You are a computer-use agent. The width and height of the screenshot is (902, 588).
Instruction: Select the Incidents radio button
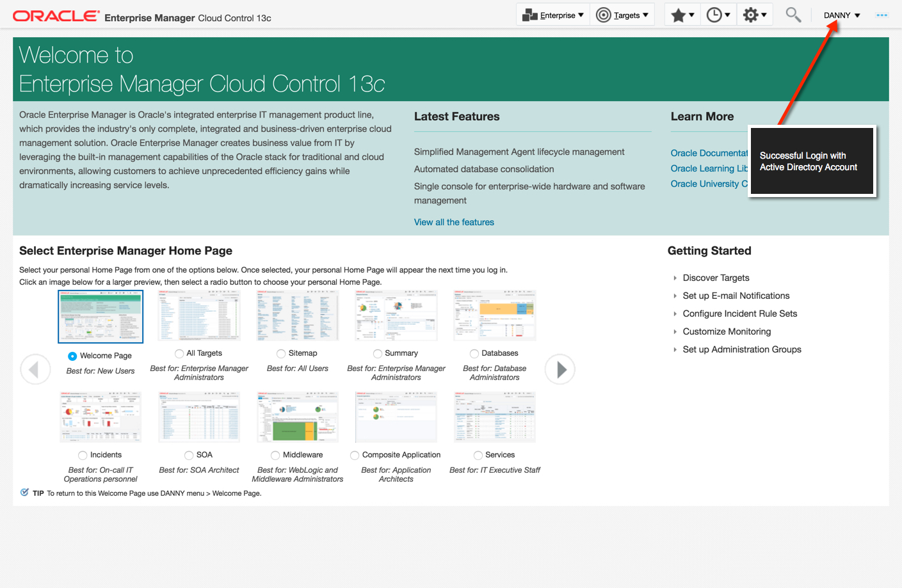[83, 456]
